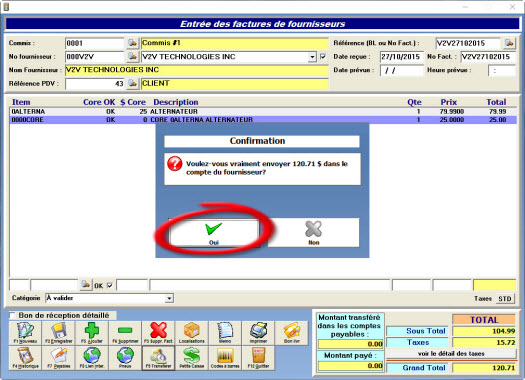Open the Catégorie À valider dropdown
This screenshot has height=380, width=525.
[169, 298]
